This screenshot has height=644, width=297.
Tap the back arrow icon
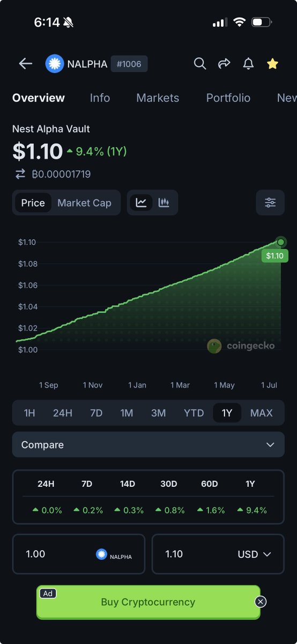point(26,64)
